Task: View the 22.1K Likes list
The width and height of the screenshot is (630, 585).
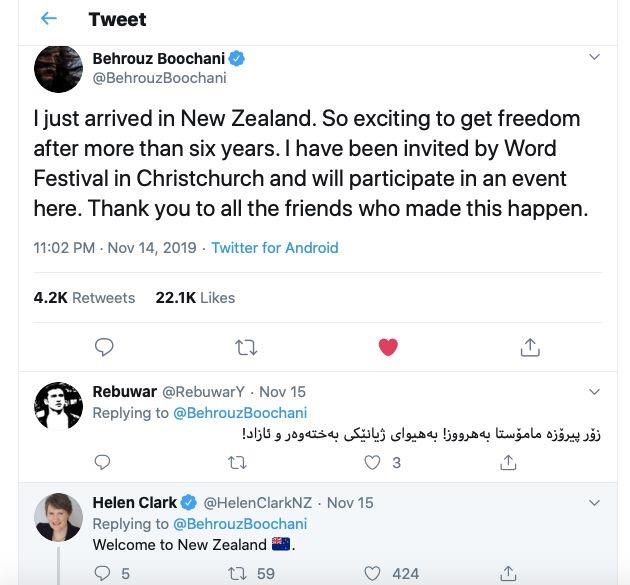Action: pyautogui.click(x=195, y=297)
